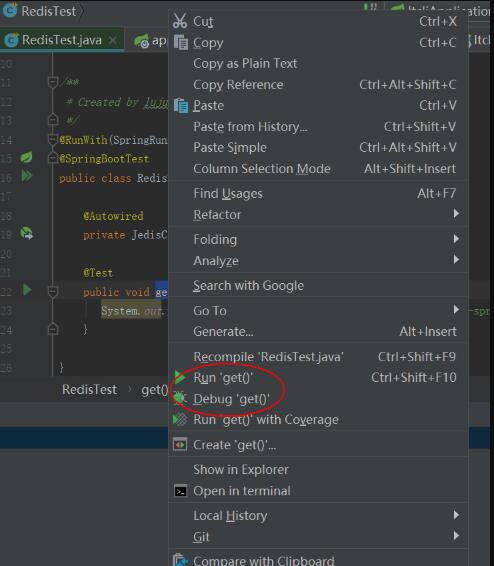Click the Paste clipboard icon
This screenshot has height=566, width=494.
click(181, 105)
